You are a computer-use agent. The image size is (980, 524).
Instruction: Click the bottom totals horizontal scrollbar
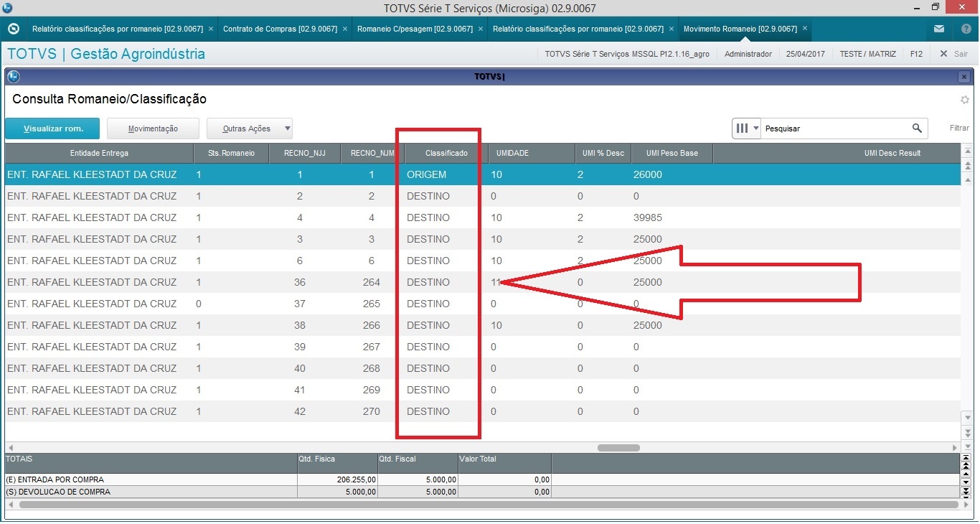click(x=489, y=505)
